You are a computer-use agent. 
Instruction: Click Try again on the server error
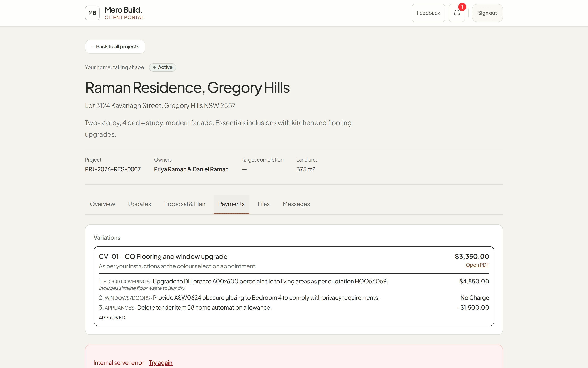pyautogui.click(x=161, y=363)
